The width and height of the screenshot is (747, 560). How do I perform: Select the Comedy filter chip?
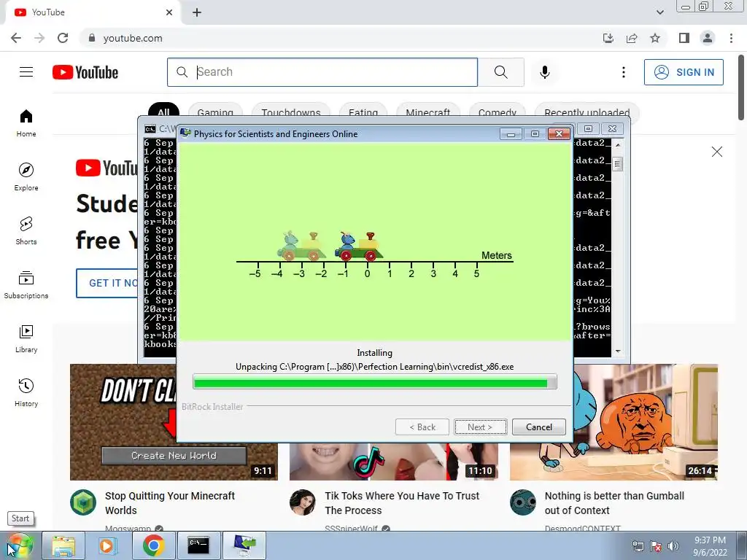tap(498, 111)
